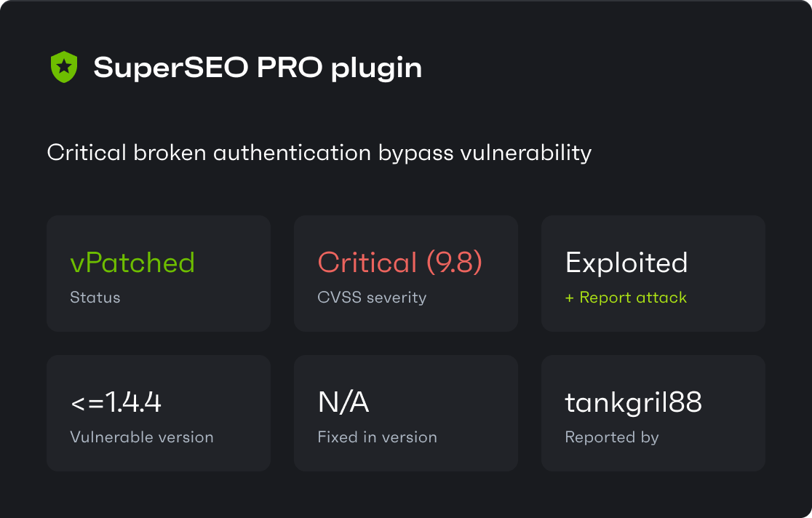This screenshot has height=518, width=812.
Task: Click the Status label under vPatched
Action: (95, 298)
